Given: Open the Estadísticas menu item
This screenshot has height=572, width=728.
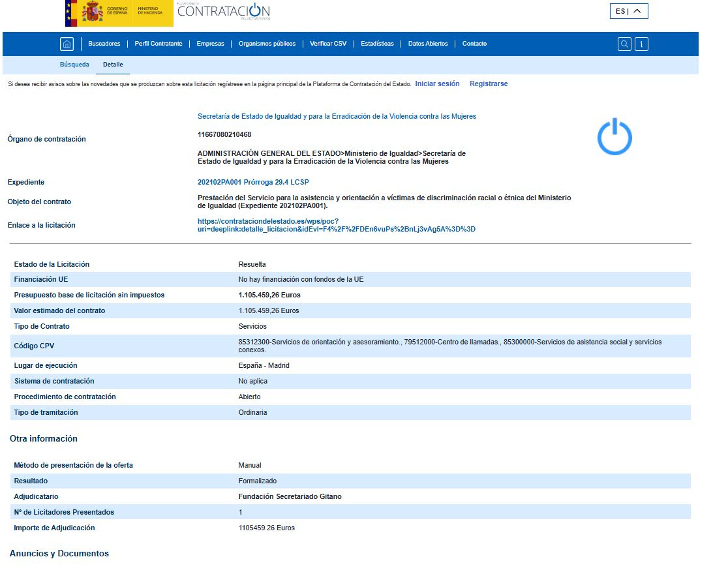Looking at the screenshot, I should (x=377, y=44).
